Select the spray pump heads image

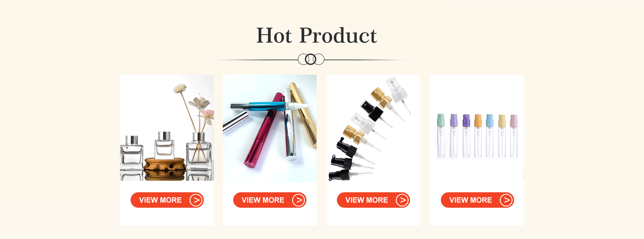point(373,129)
